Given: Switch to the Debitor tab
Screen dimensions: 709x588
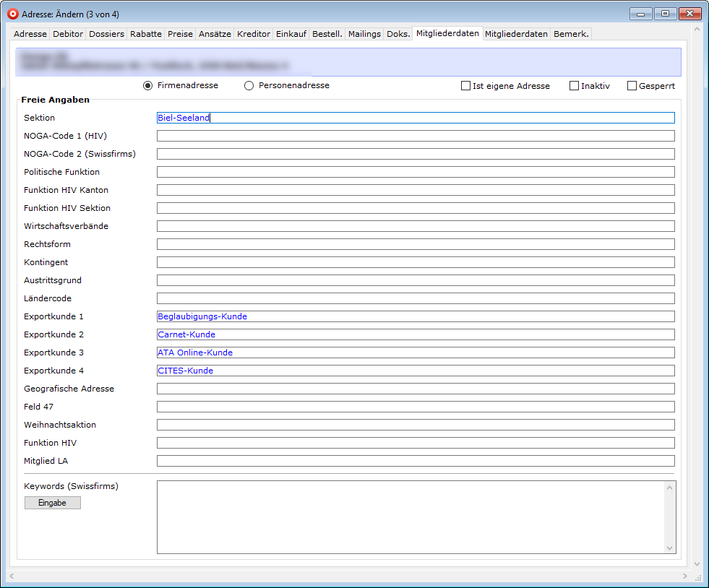Looking at the screenshot, I should [x=68, y=34].
